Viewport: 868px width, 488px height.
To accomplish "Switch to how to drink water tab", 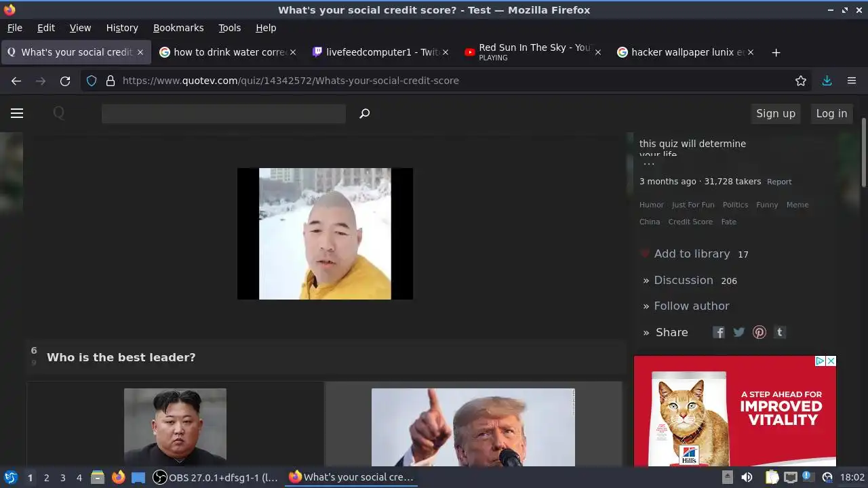I will click(x=229, y=52).
